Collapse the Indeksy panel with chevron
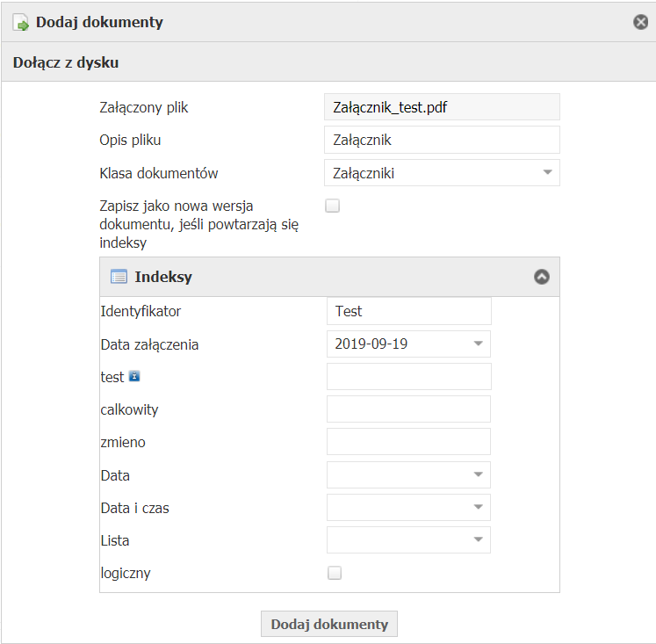656x644 pixels. click(x=542, y=277)
